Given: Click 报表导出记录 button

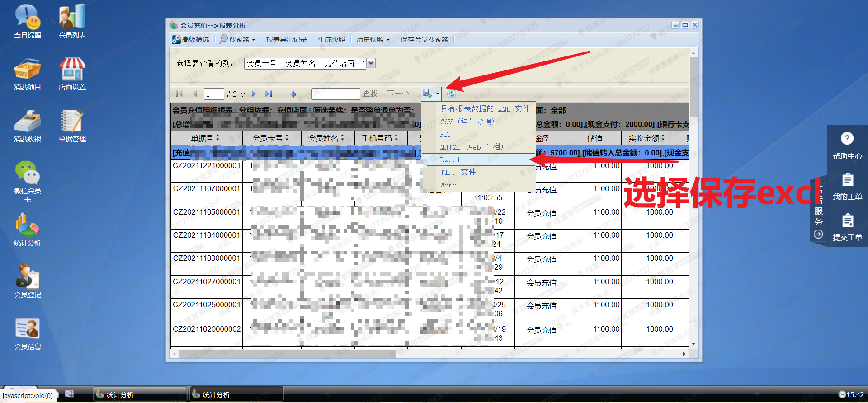Looking at the screenshot, I should (x=286, y=40).
